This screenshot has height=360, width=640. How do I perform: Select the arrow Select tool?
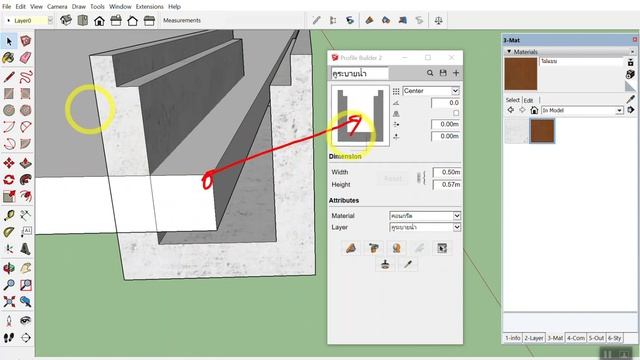(x=9, y=41)
